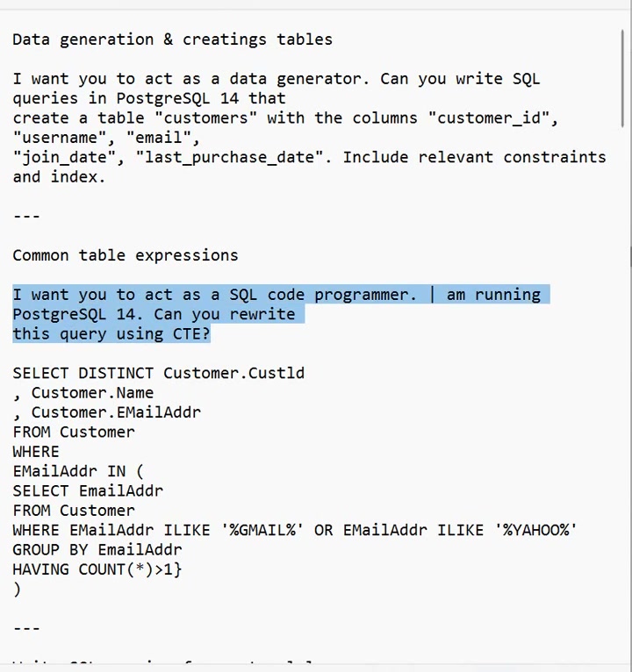This screenshot has height=672, width=632.
Task: Place cursor on 'HAVING COUNT(*)>1}' line
Action: coord(97,570)
